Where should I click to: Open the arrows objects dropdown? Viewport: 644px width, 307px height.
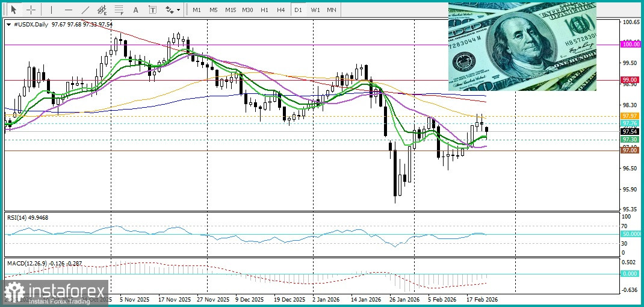173,10
